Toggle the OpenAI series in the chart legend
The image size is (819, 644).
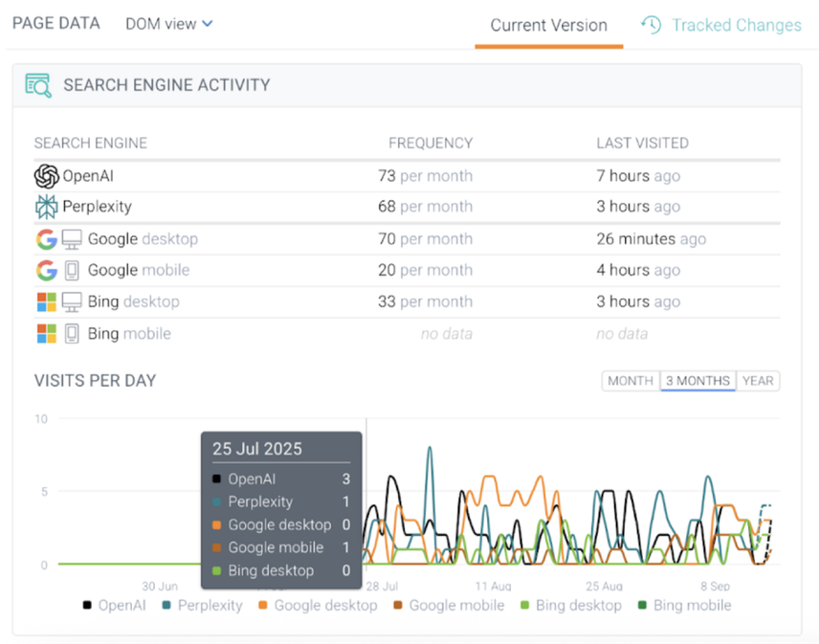pyautogui.click(x=113, y=605)
